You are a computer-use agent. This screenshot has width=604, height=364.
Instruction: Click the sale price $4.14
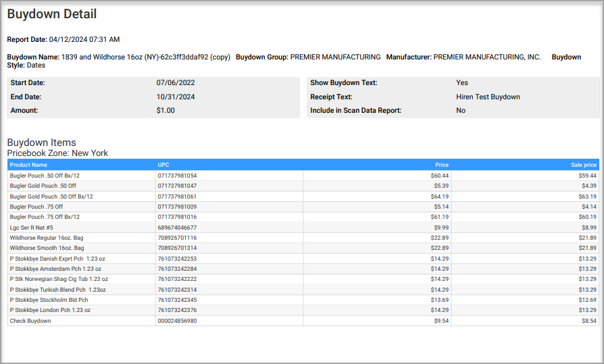tap(589, 207)
